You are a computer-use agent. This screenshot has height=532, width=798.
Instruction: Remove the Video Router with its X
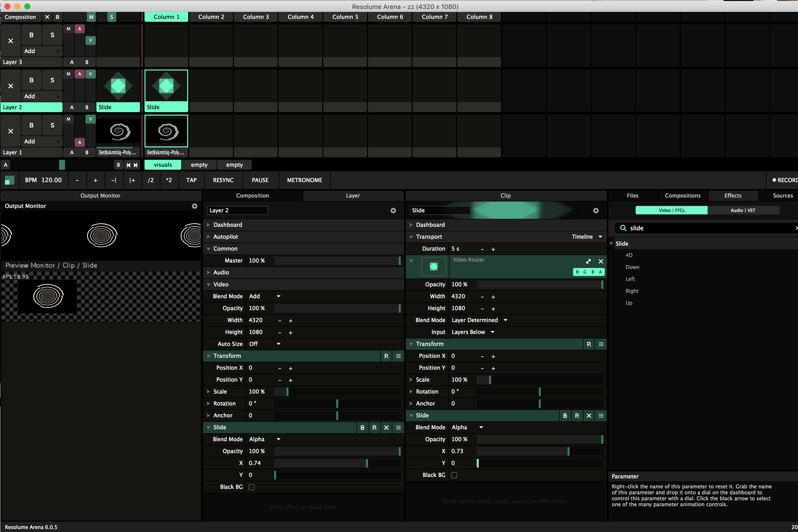[601, 261]
